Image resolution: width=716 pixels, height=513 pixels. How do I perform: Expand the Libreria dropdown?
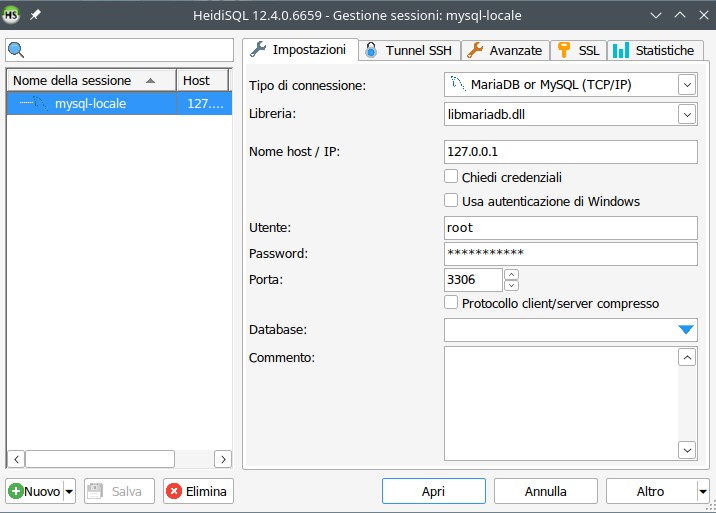(x=687, y=114)
